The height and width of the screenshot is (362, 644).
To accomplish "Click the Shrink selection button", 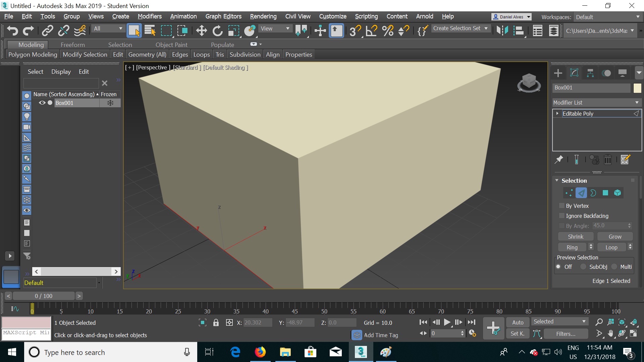I will [x=576, y=236].
